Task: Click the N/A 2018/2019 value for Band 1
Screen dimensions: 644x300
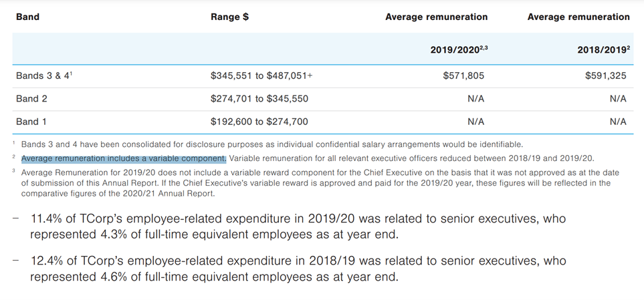Action: [x=618, y=122]
